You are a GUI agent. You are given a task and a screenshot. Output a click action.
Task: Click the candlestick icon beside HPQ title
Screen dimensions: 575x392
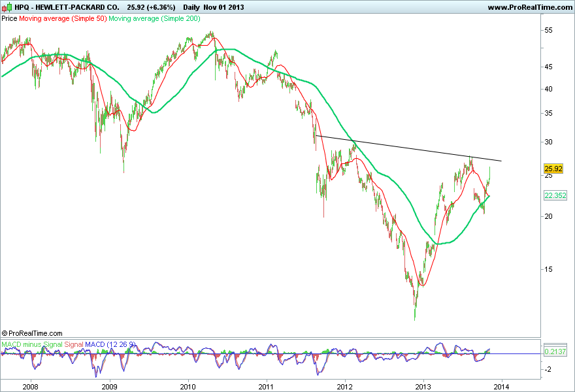pyautogui.click(x=7, y=7)
